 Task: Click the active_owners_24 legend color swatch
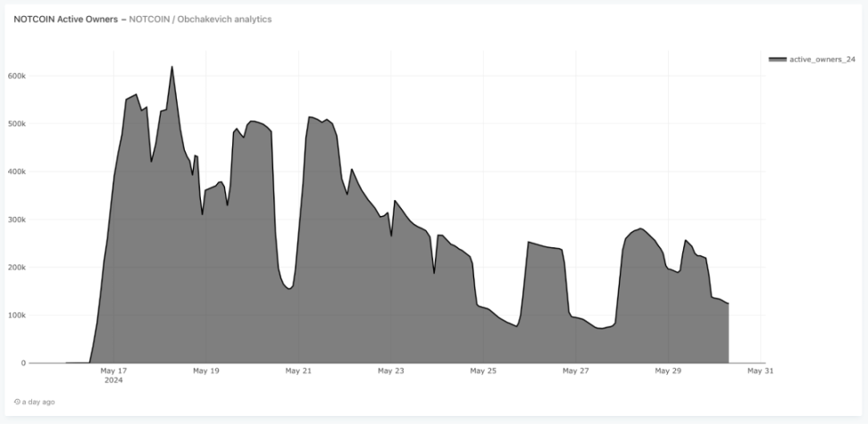click(x=777, y=59)
